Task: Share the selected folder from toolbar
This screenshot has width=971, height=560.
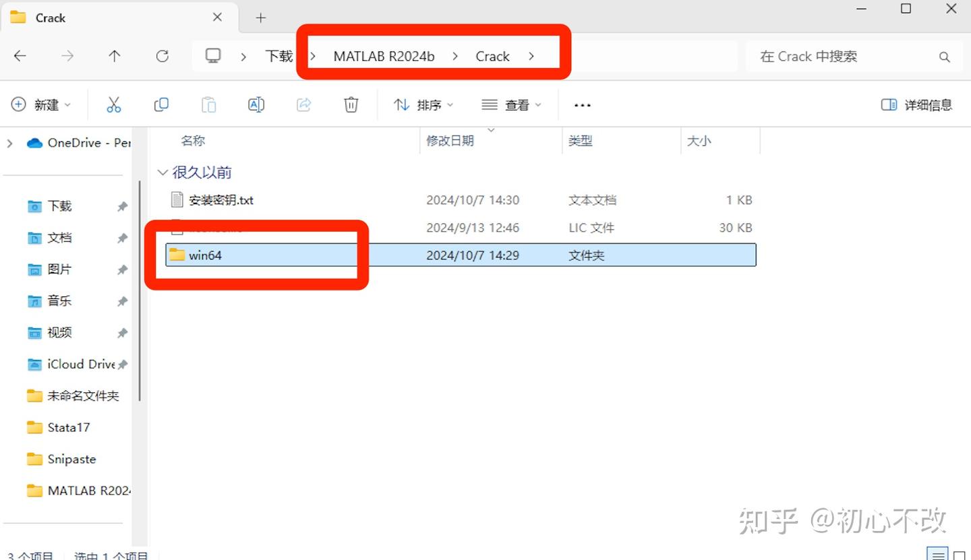Action: click(x=303, y=104)
